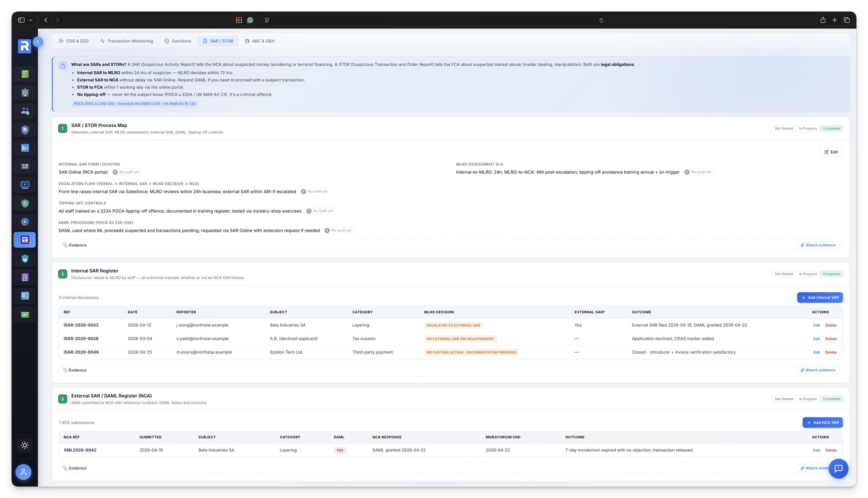Set External SAR Register to In Progress
The width and height of the screenshot is (868, 498).
point(808,399)
